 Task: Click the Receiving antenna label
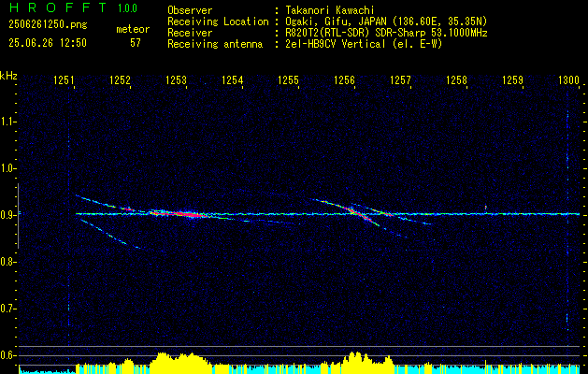pyautogui.click(x=215, y=44)
